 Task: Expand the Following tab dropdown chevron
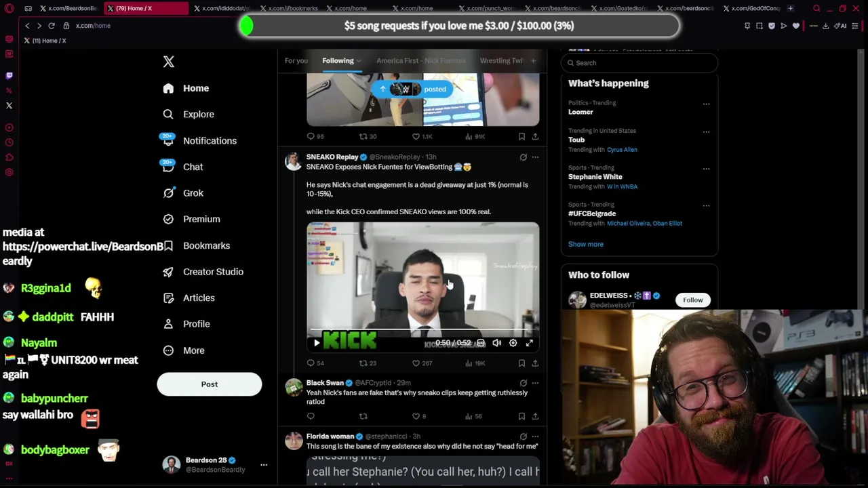[x=359, y=61]
